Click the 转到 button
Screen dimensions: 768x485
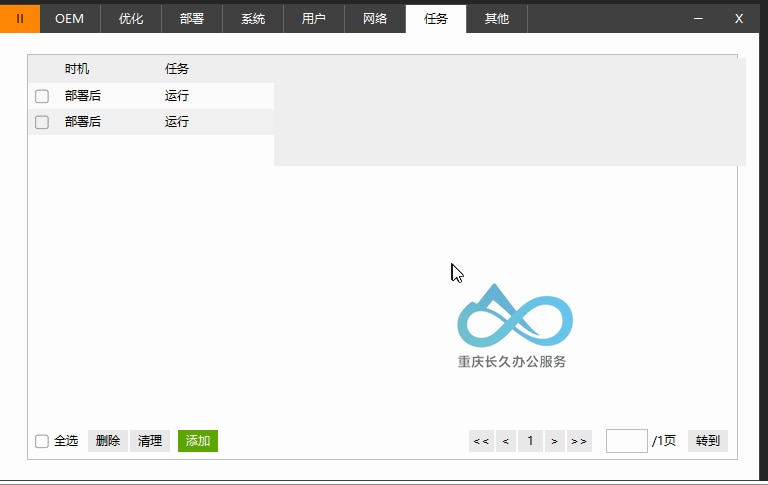708,441
